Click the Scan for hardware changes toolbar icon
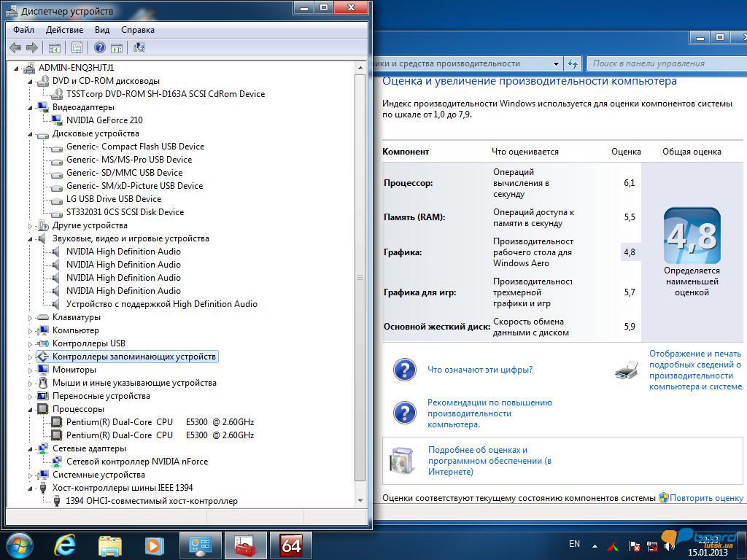The image size is (747, 560). tap(139, 47)
